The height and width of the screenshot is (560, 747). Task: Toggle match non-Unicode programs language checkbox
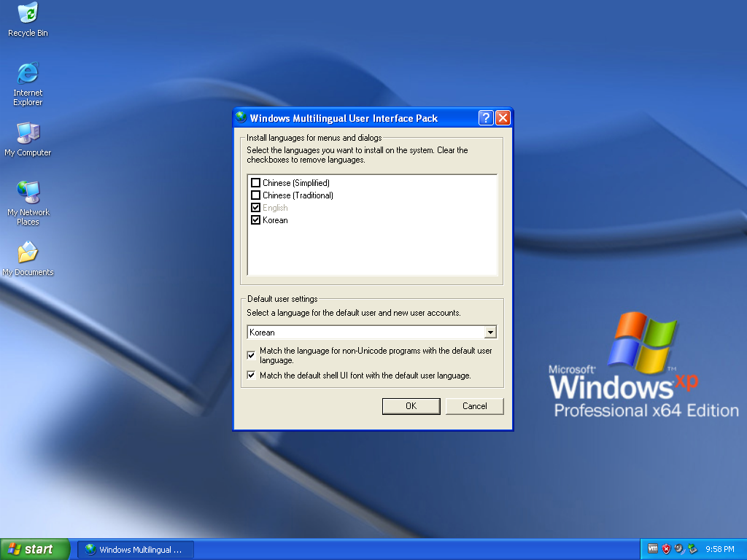[x=252, y=355]
